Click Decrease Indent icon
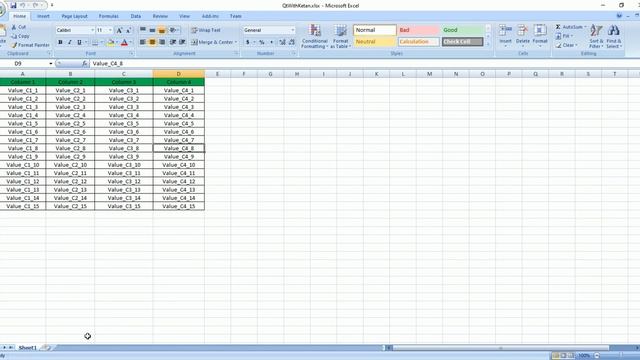This screenshot has height=360, width=640. pos(173,42)
